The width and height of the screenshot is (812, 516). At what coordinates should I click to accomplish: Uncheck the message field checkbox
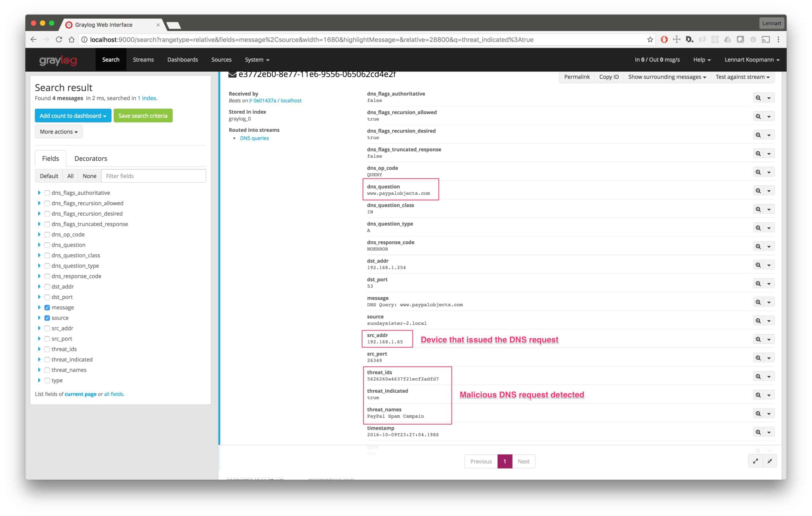(x=47, y=307)
